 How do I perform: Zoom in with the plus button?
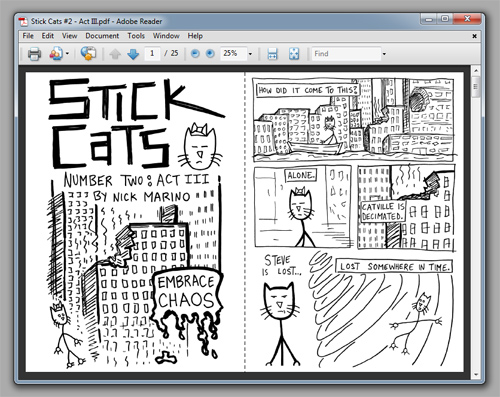pyautogui.click(x=210, y=53)
